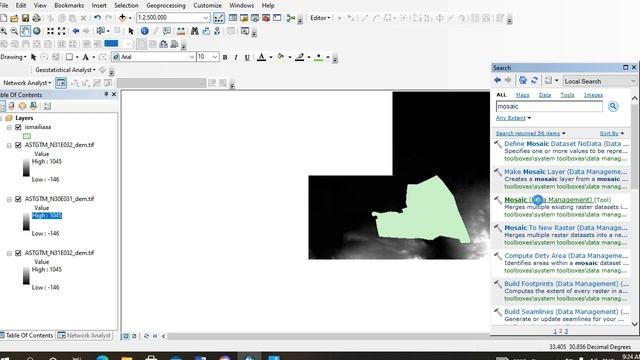This screenshot has height=360, width=640.
Task: Collapse the Layers data frame
Action: tap(2, 118)
